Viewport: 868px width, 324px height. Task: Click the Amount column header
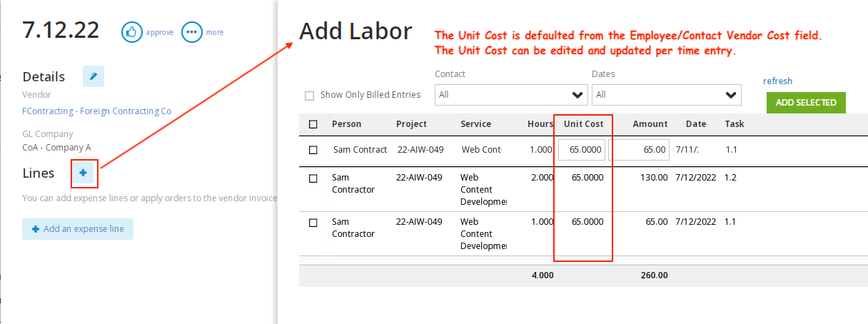(x=650, y=124)
